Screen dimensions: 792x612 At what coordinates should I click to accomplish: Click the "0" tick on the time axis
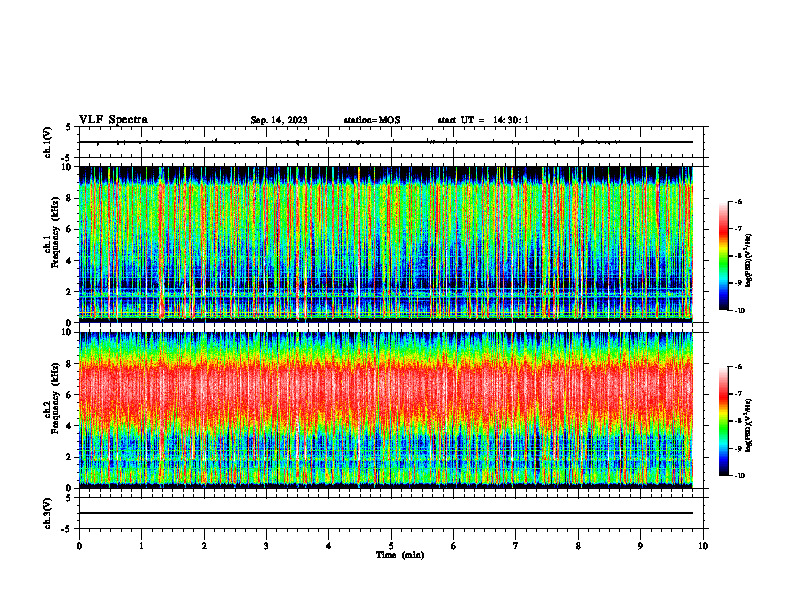[x=79, y=546]
